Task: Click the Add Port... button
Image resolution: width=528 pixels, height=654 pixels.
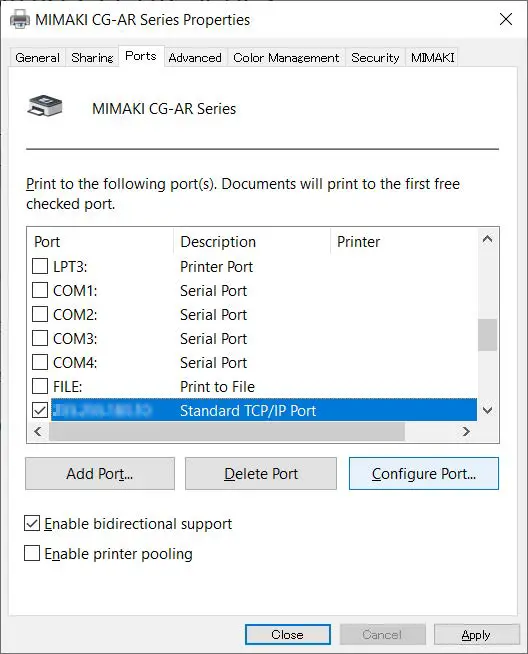Action: click(x=100, y=473)
